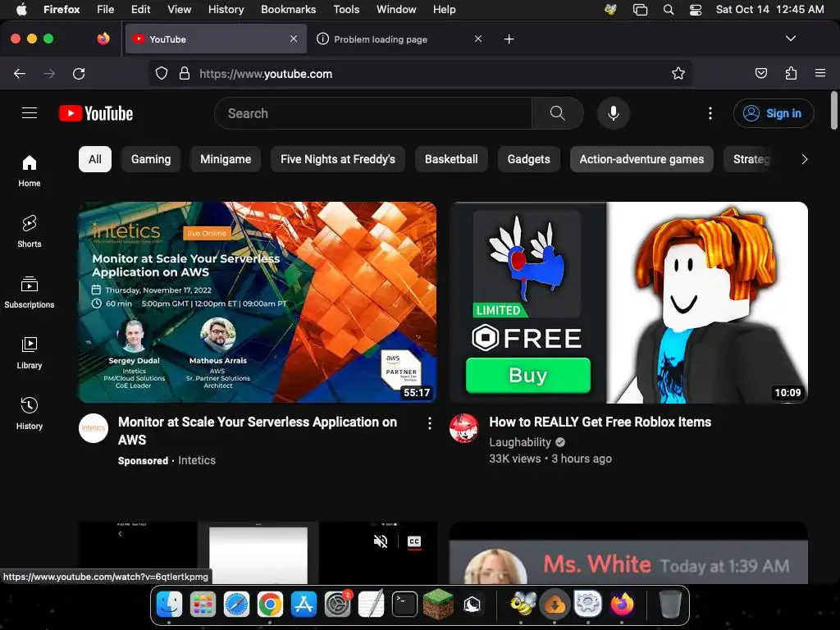840x630 pixels.
Task: Open YouTube settings three-dot menu
Action: [710, 113]
